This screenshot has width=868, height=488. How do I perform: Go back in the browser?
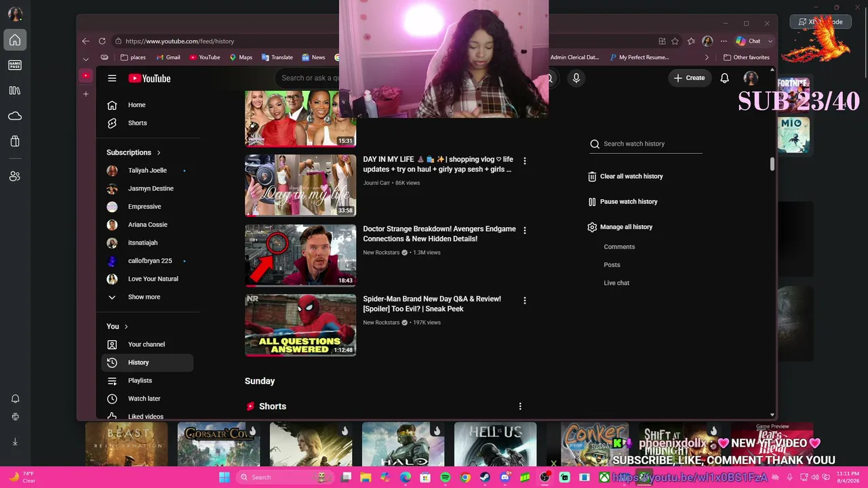pyautogui.click(x=85, y=41)
